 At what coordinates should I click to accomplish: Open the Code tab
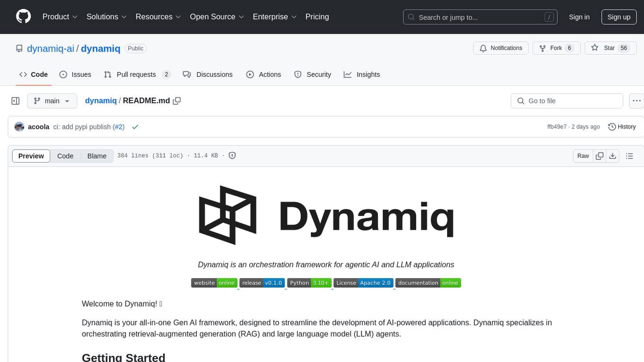(x=34, y=74)
